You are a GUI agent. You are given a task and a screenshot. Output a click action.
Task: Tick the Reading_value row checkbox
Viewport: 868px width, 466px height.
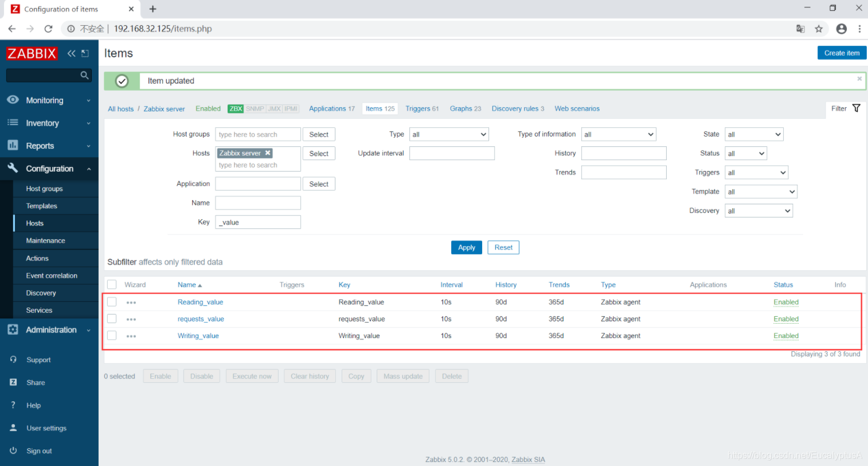point(112,302)
